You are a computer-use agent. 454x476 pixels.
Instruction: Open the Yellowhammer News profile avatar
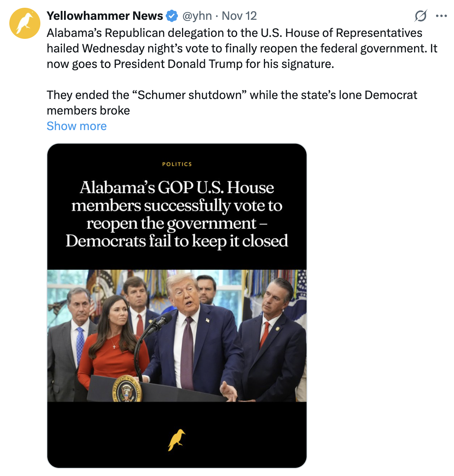pos(25,23)
